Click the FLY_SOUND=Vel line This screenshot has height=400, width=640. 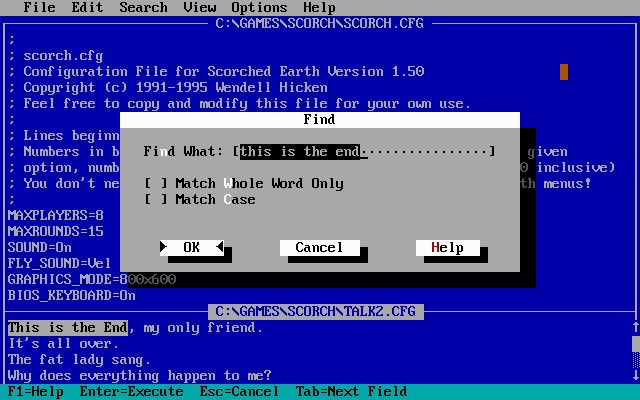click(x=59, y=263)
